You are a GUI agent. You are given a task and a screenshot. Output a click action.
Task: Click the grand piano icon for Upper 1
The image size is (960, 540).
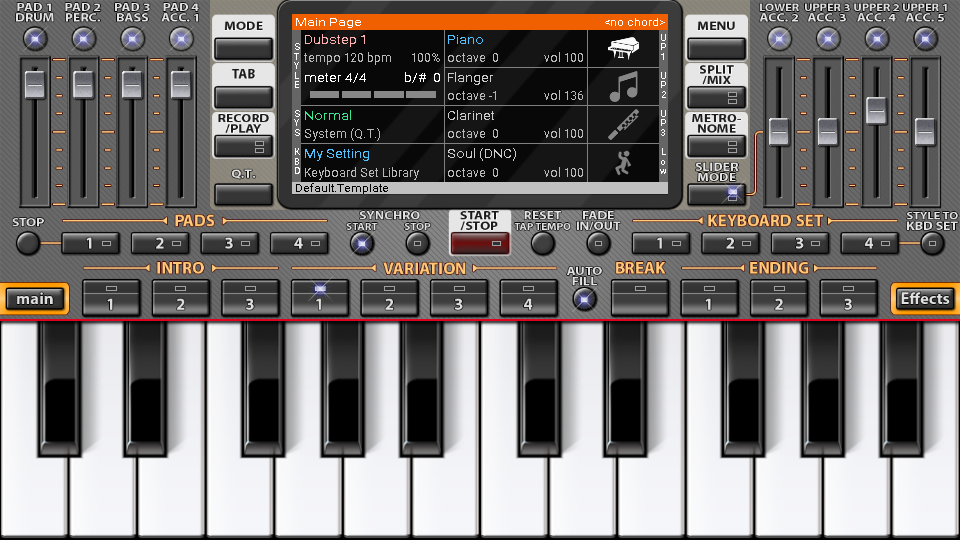[x=624, y=49]
